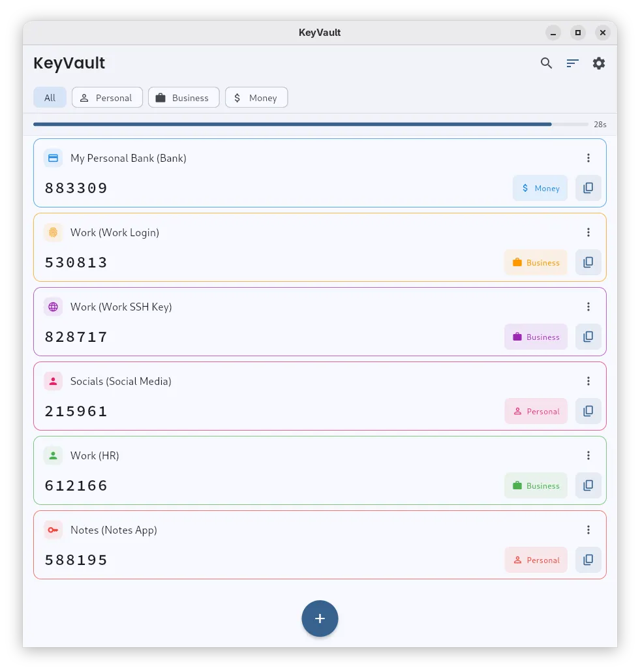Select My Personal Bank (Bank) title
This screenshot has height=672, width=640.
click(128, 158)
